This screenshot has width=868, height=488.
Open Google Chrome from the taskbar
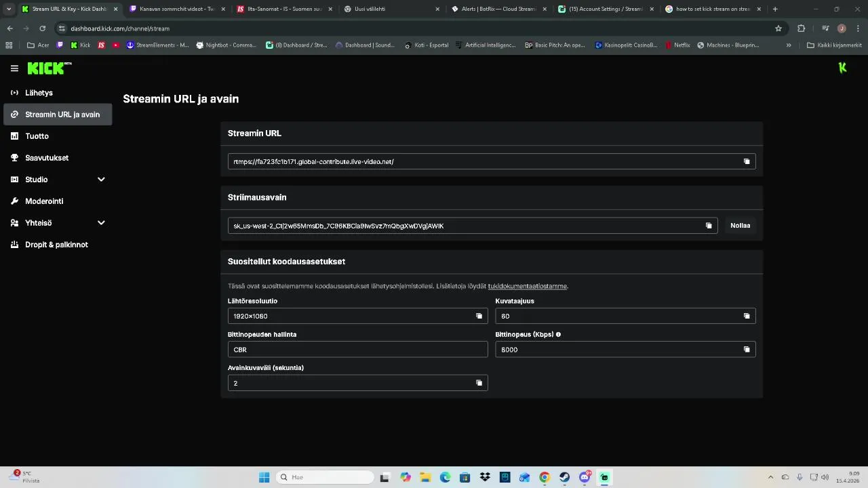(545, 477)
